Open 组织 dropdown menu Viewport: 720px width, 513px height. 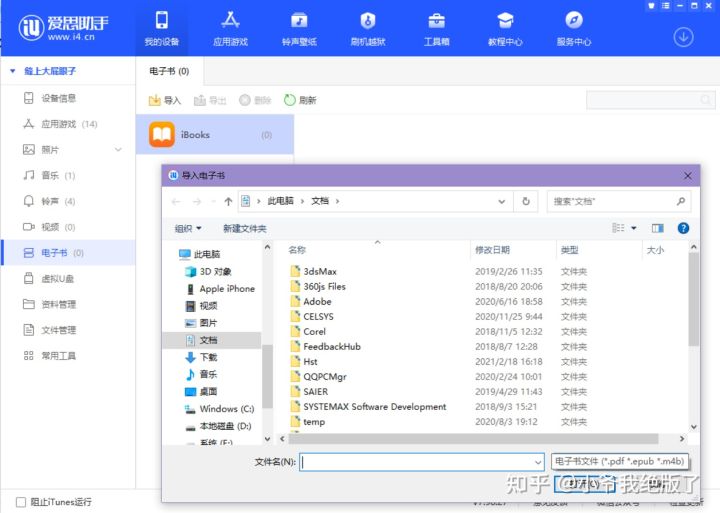click(188, 228)
